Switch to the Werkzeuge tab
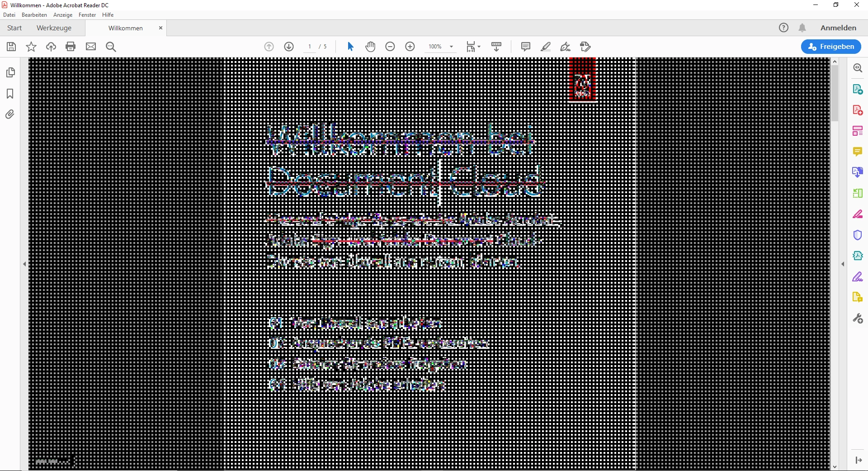 click(54, 28)
